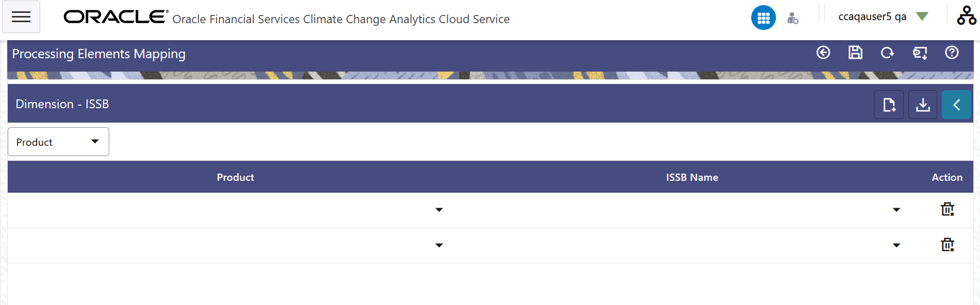Screen dimensions: 980x305
Task: Click the export mapping icon
Action: [x=920, y=53]
